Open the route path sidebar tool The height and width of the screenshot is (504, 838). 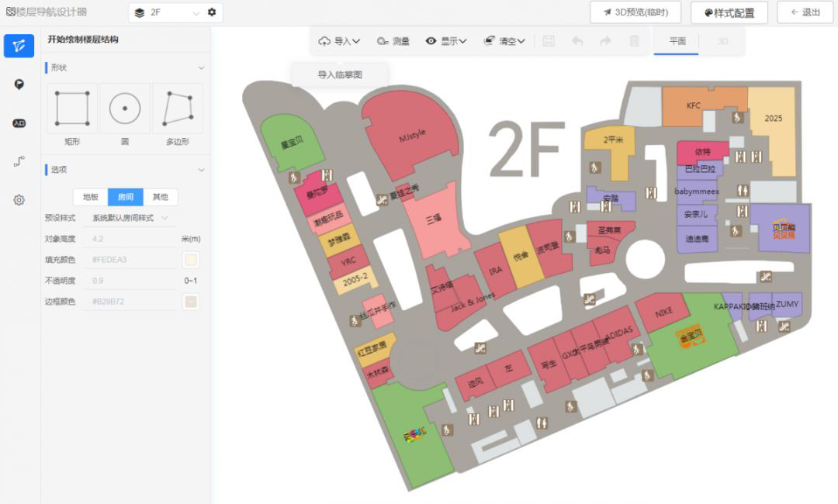[19, 161]
